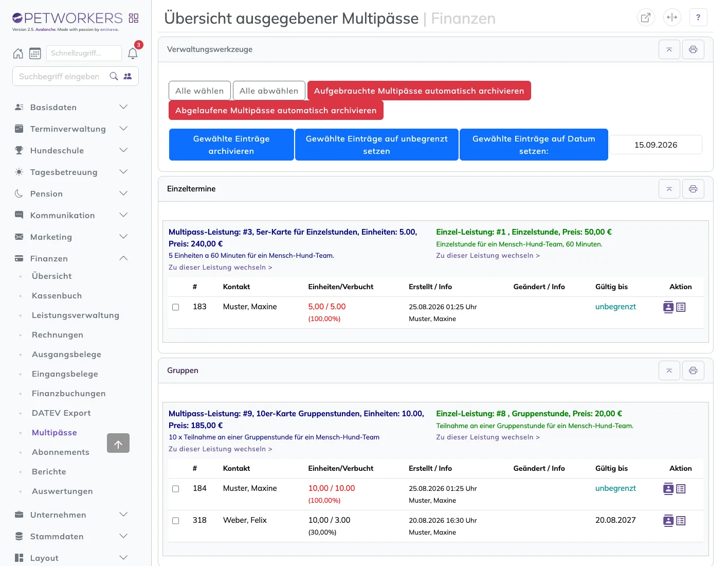Viewport: 728px width, 566px height.
Task: Open Abonnements menu item
Action: pos(61,452)
